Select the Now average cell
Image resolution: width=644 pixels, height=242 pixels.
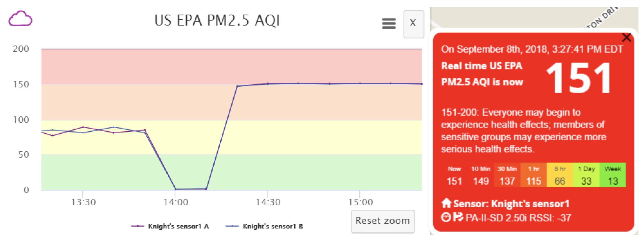coord(454,175)
